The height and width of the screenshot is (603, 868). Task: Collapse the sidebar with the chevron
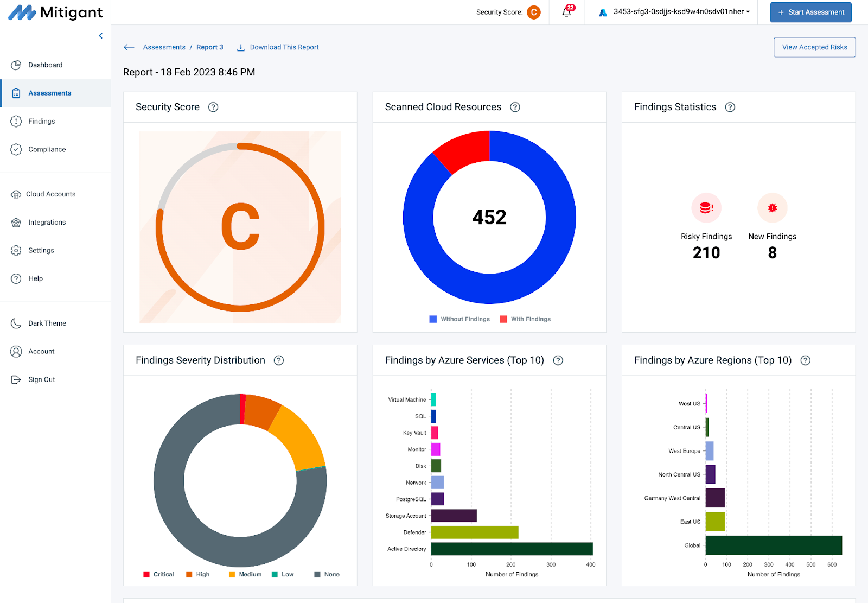coord(100,36)
